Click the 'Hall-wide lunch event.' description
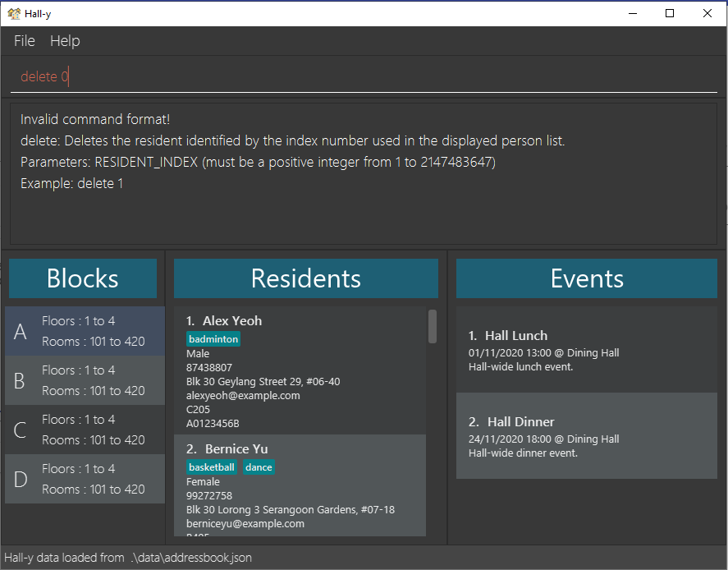This screenshot has height=570, width=728. point(520,366)
